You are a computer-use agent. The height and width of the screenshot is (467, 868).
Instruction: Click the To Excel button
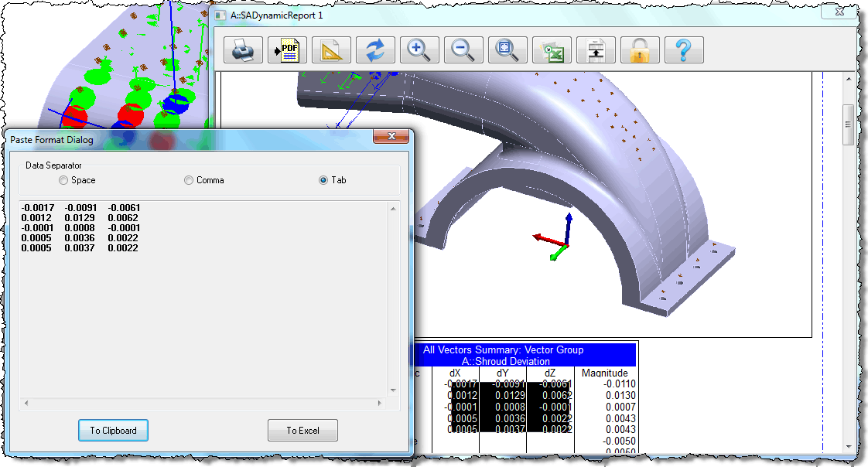pos(302,431)
